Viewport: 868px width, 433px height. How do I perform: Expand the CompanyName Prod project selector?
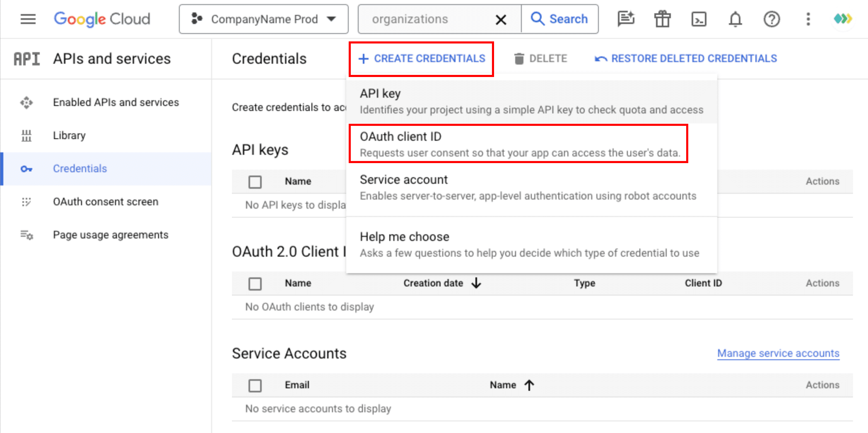[x=263, y=19]
